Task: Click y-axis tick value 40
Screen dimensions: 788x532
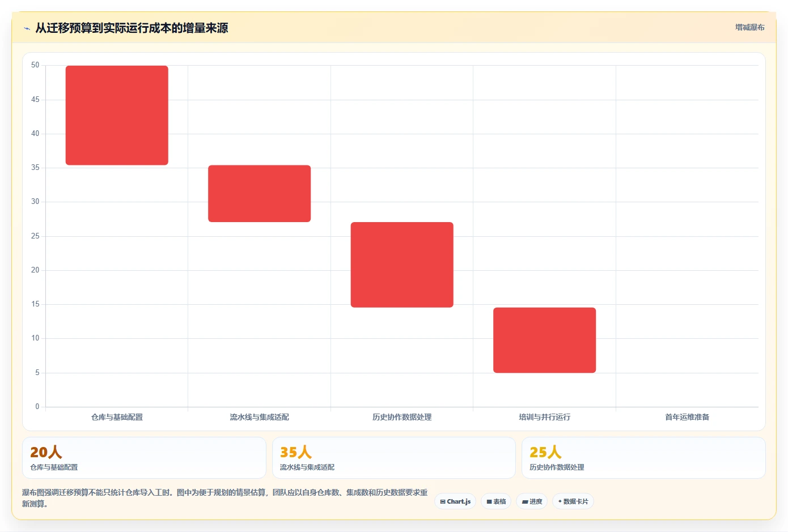Action: click(x=35, y=134)
